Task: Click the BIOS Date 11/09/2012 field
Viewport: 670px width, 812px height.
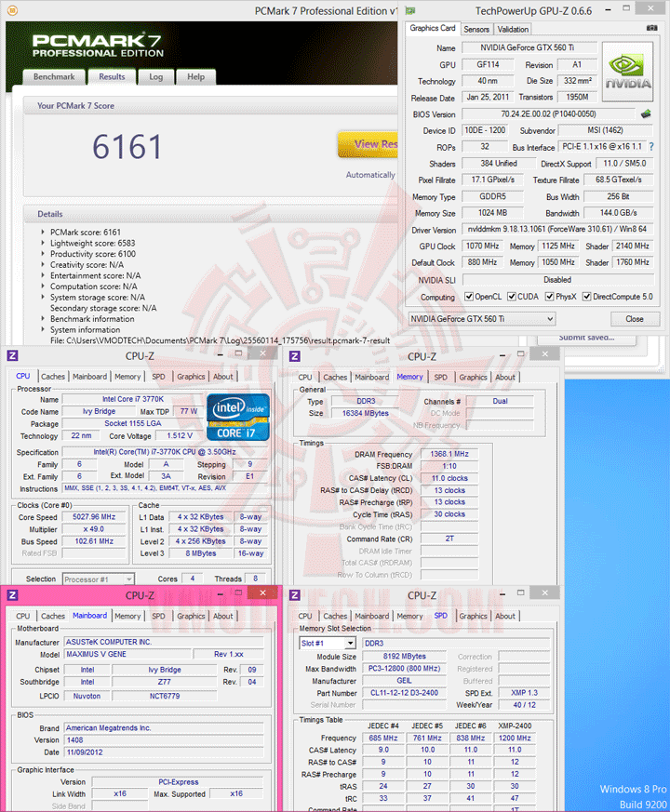Action: tap(164, 752)
